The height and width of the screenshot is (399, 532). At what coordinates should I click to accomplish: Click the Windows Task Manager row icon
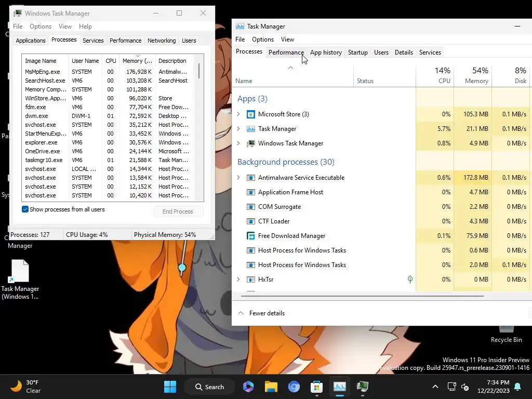tap(250, 143)
